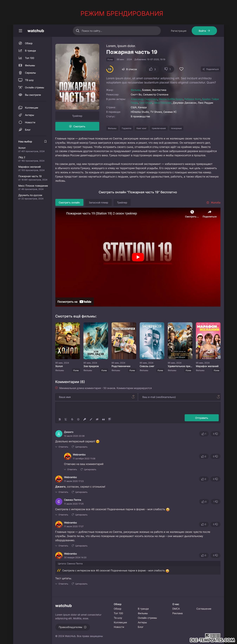This screenshot has height=644, width=237.
Task: Click the В тренде chart icon in the sidebar
Action: click(20, 51)
